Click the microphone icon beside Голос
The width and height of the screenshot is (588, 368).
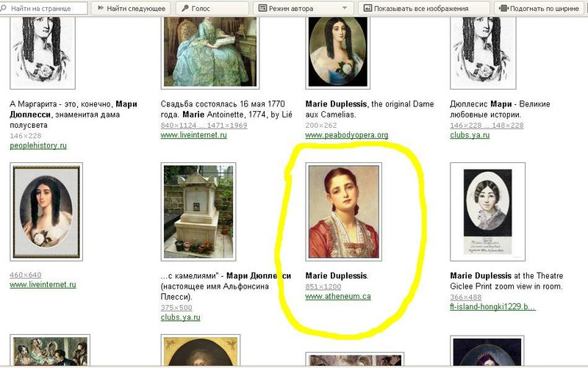click(x=185, y=8)
